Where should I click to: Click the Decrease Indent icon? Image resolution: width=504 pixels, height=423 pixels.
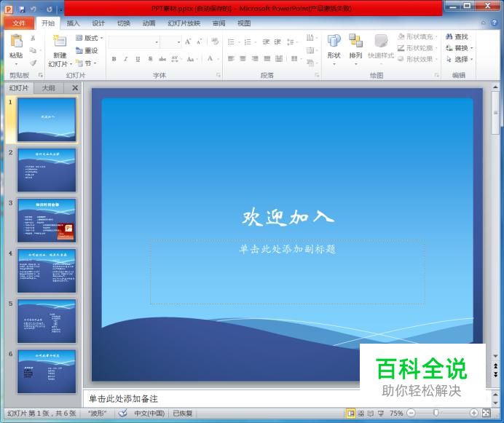tap(266, 41)
